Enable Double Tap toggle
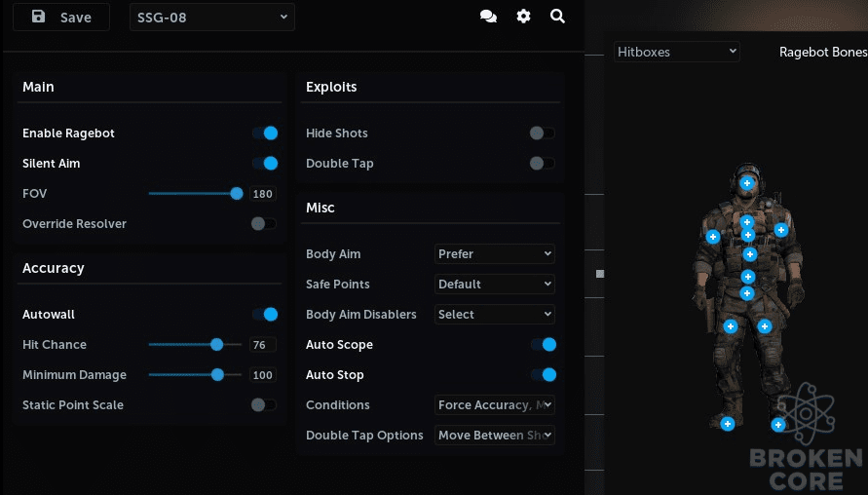The height and width of the screenshot is (495, 868). (542, 164)
